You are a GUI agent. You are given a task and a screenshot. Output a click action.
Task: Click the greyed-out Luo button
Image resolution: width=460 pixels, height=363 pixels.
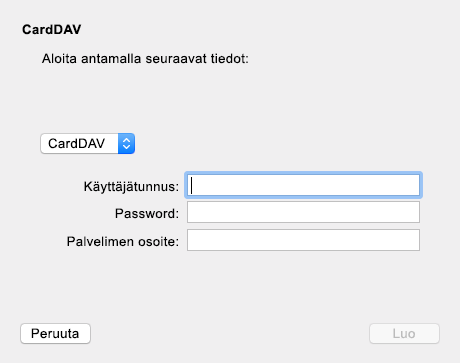[x=404, y=333]
